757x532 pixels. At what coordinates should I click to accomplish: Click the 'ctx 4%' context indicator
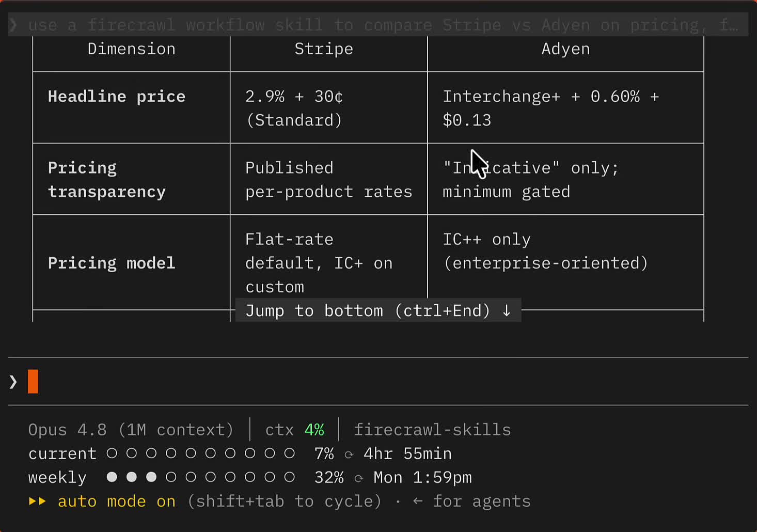pyautogui.click(x=294, y=430)
